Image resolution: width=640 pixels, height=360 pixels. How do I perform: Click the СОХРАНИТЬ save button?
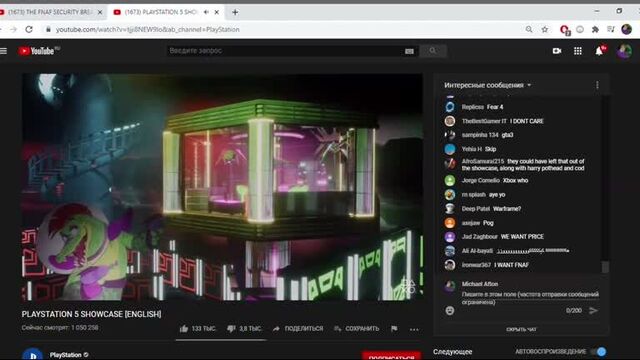357,329
